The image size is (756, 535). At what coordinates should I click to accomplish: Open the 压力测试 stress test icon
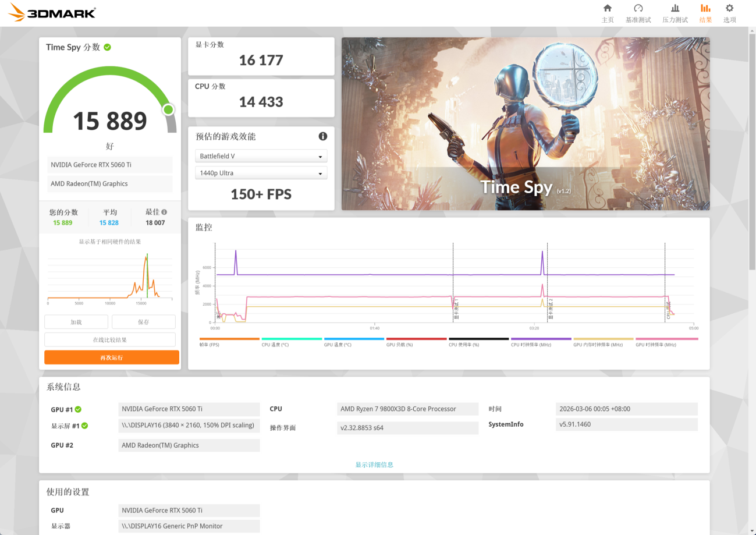[x=675, y=9]
